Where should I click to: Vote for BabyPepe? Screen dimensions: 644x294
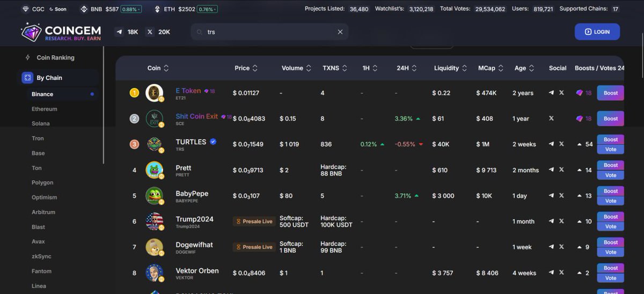(611, 201)
